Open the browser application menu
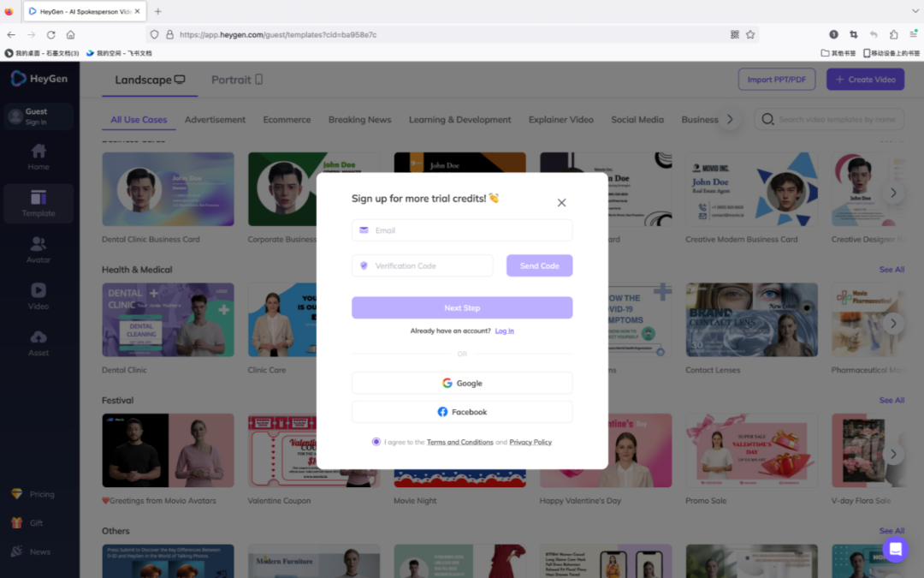The height and width of the screenshot is (578, 924). click(x=914, y=35)
